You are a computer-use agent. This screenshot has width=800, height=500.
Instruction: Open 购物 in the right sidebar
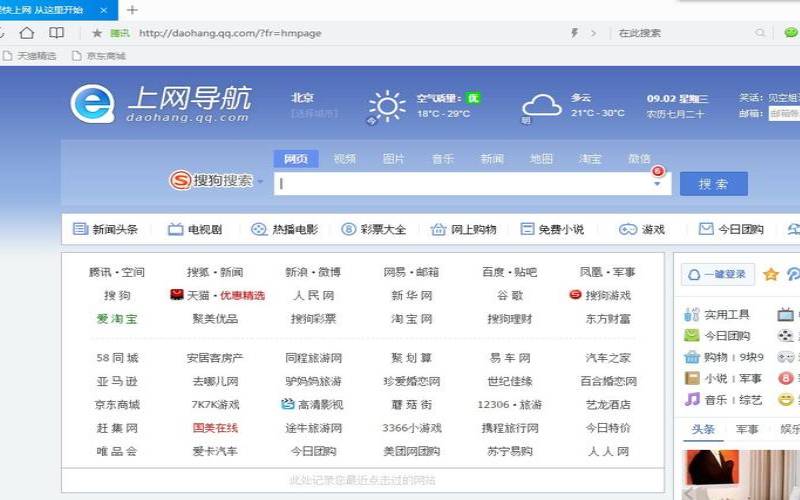715,357
